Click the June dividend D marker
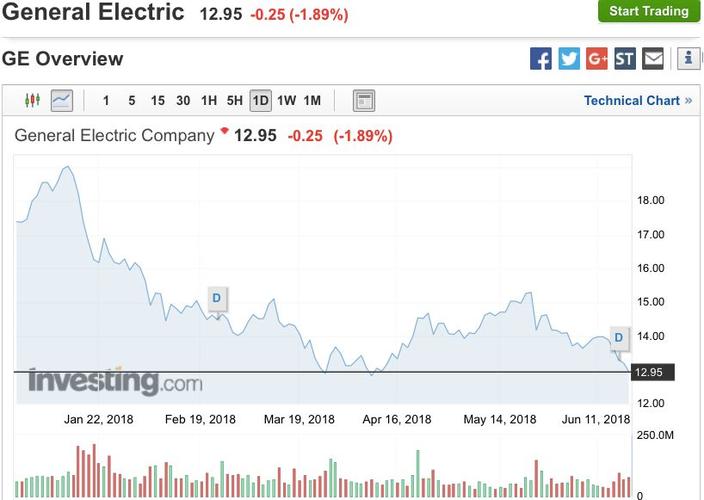Viewport: 704px width, 500px height. [618, 338]
